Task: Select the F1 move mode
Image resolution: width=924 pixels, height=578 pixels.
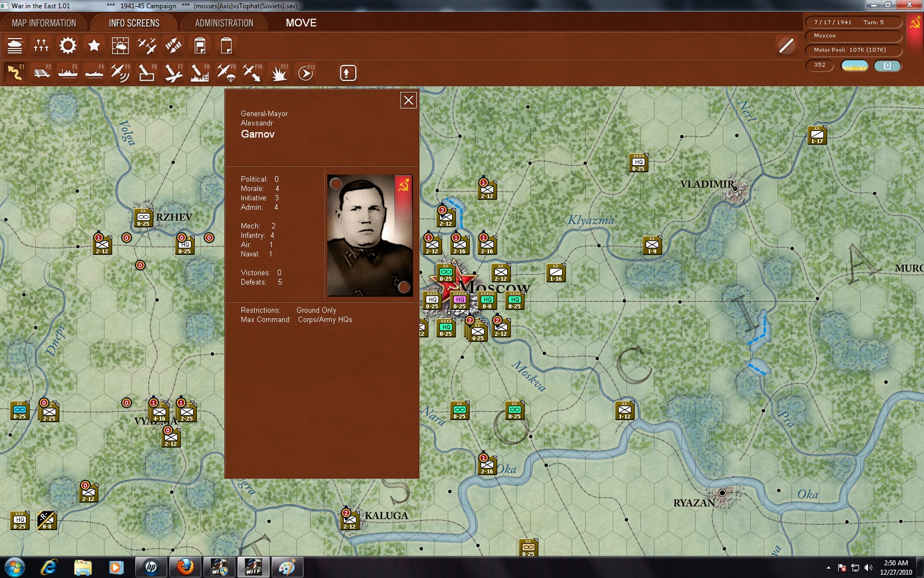Action: (15, 73)
